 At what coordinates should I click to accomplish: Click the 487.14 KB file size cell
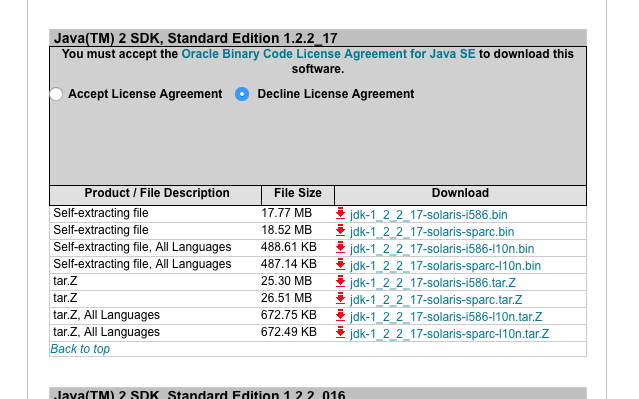[x=289, y=264]
